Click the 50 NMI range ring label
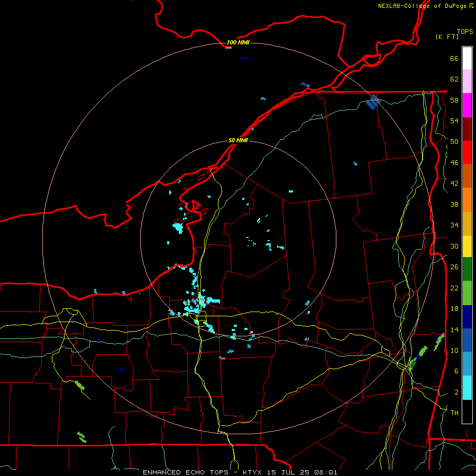 238,141
